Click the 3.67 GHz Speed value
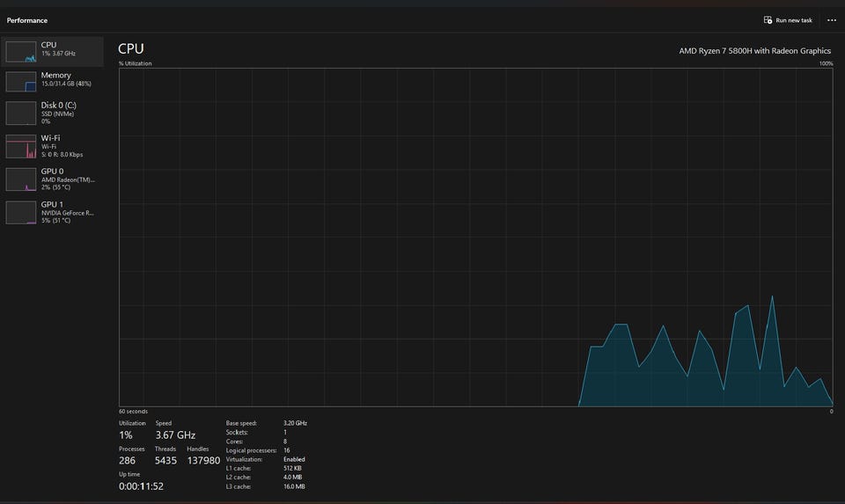845x504 pixels. (175, 435)
